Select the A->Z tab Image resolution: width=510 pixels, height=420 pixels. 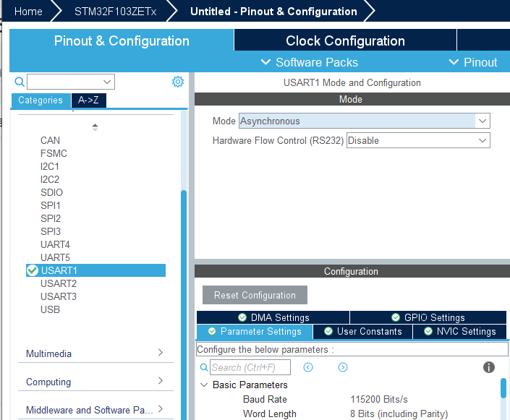(x=88, y=100)
